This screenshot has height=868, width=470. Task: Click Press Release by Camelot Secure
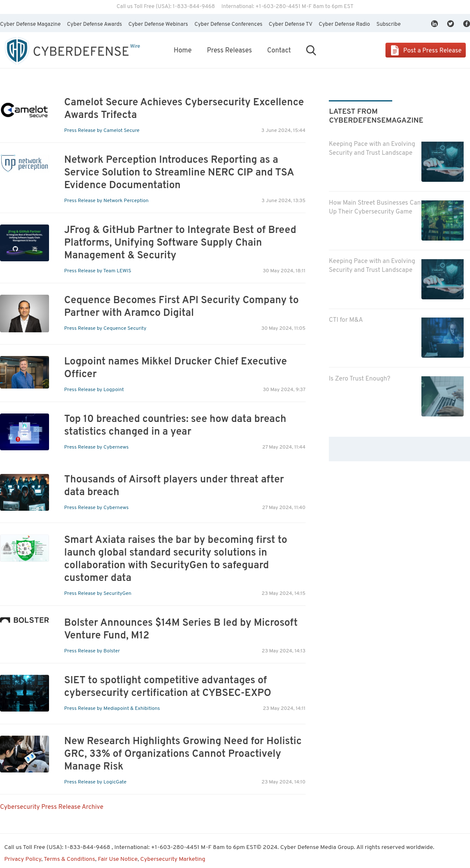[x=102, y=130]
